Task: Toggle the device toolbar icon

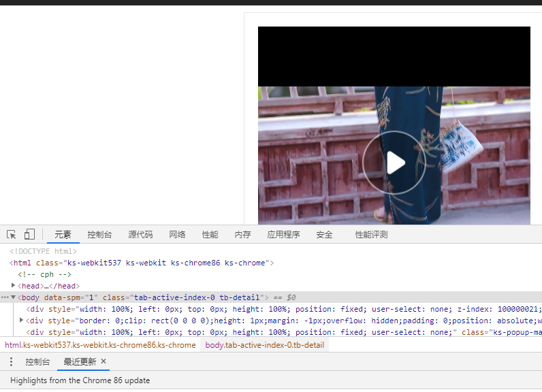Action: [x=29, y=234]
